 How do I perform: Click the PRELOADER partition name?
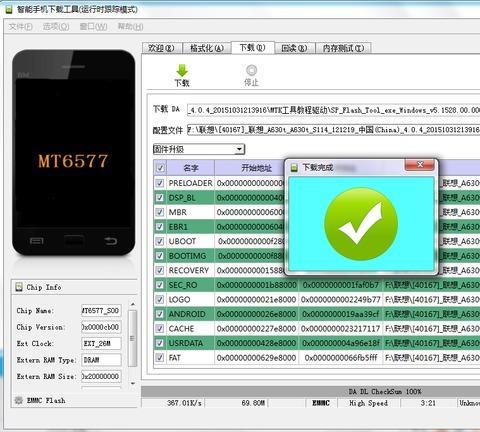coord(190,183)
